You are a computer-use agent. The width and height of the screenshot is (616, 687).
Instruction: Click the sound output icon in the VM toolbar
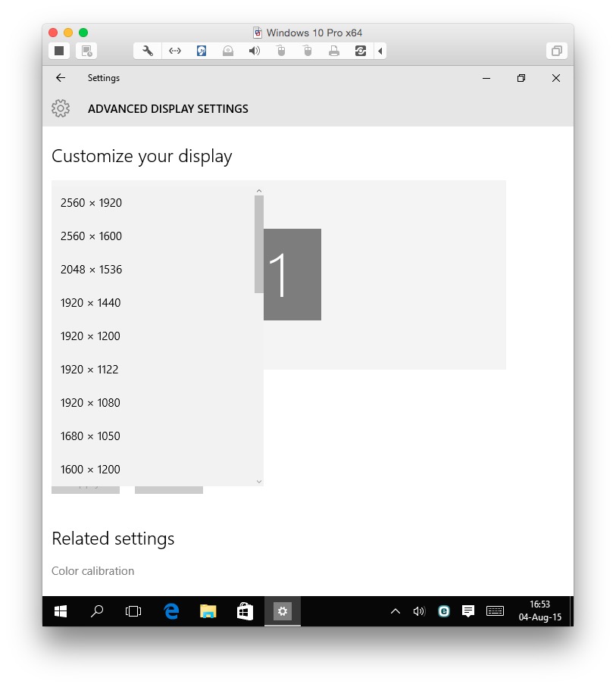[x=254, y=51]
